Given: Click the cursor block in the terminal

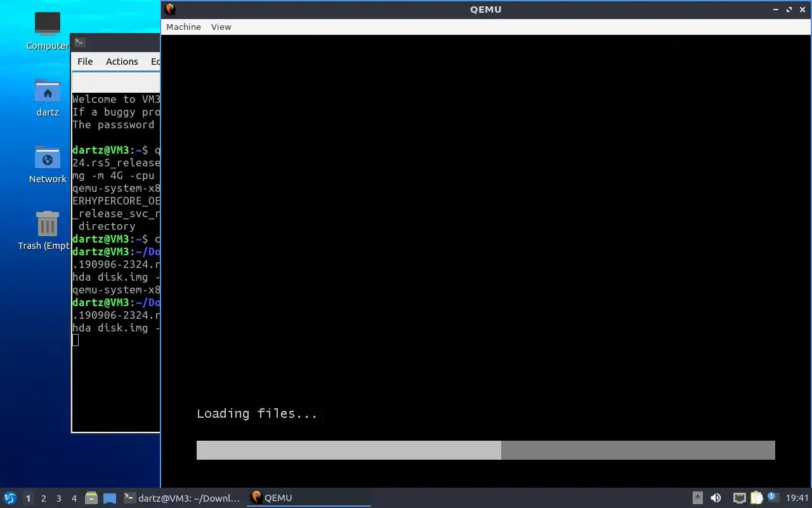Looking at the screenshot, I should pyautogui.click(x=75, y=340).
